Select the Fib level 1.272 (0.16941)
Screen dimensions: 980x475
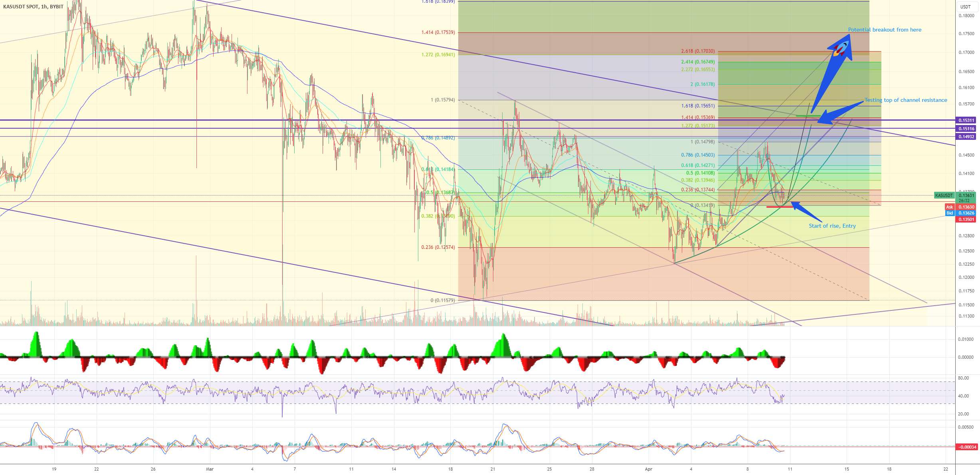point(438,55)
